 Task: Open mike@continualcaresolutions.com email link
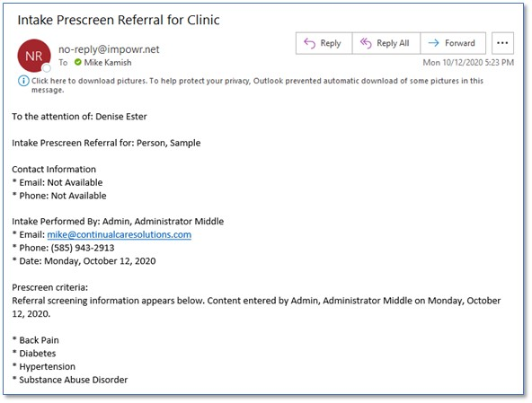[x=120, y=234]
